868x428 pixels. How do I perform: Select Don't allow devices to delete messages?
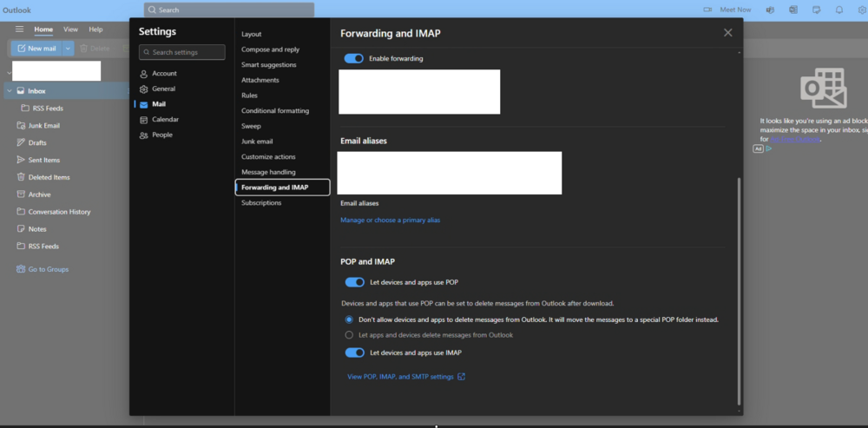pos(349,319)
